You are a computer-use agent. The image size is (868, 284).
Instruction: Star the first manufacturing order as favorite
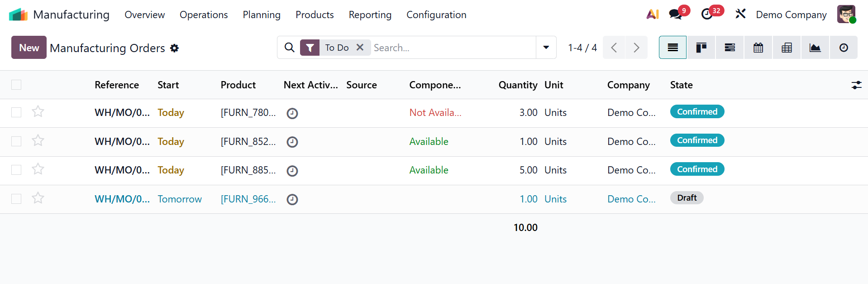click(38, 112)
